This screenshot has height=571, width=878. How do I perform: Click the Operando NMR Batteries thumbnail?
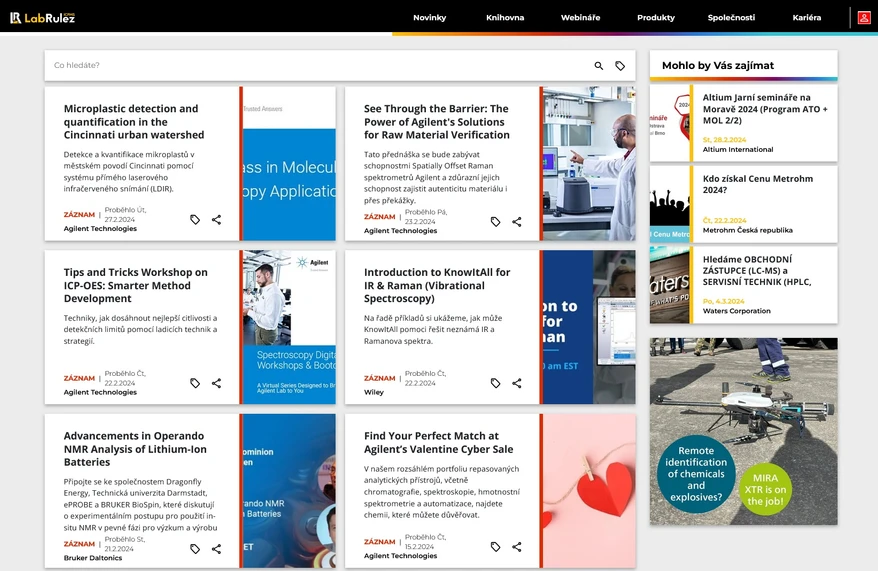coord(289,490)
